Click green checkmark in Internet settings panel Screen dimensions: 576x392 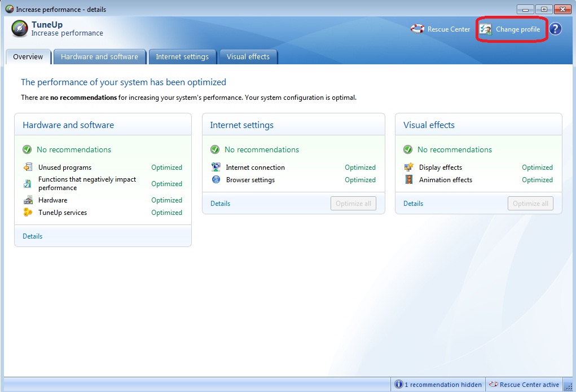click(215, 149)
